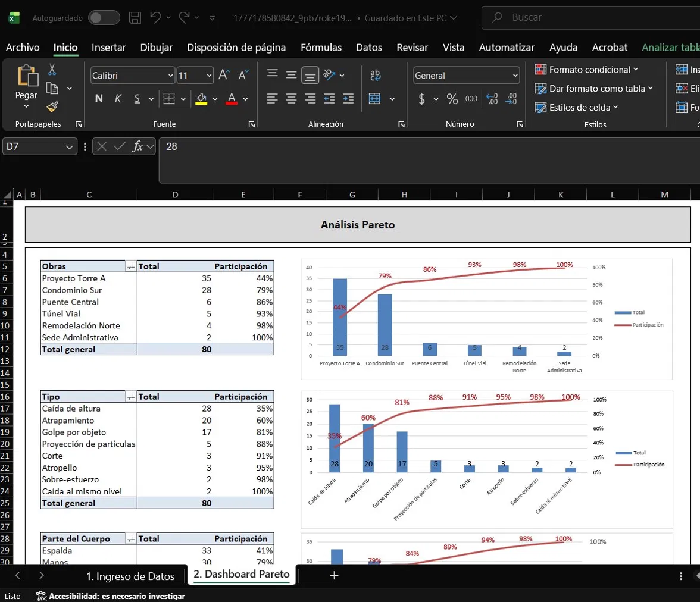
Task: Click the Format Painter brush icon
Action: 52,106
